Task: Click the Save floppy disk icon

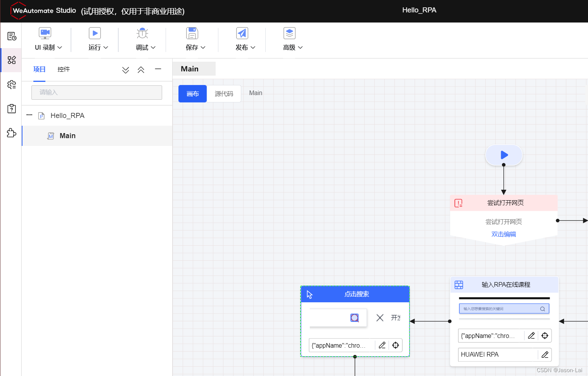Action: [192, 33]
